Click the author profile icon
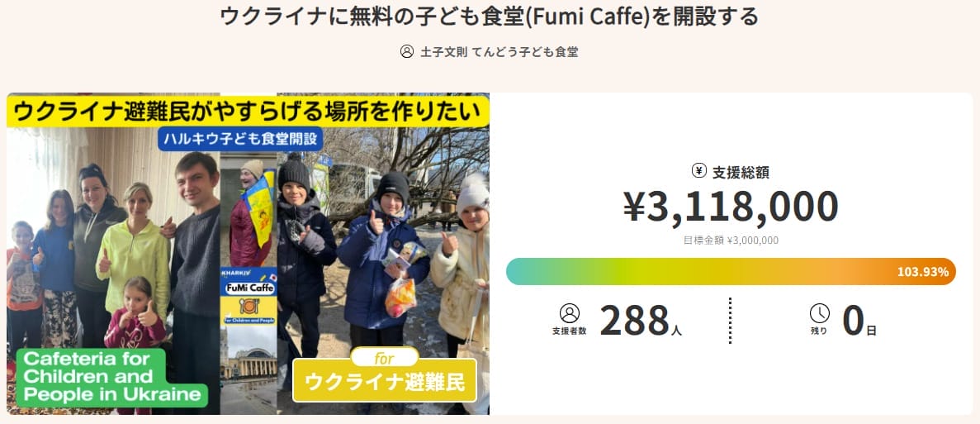The height and width of the screenshot is (424, 980). [406, 51]
